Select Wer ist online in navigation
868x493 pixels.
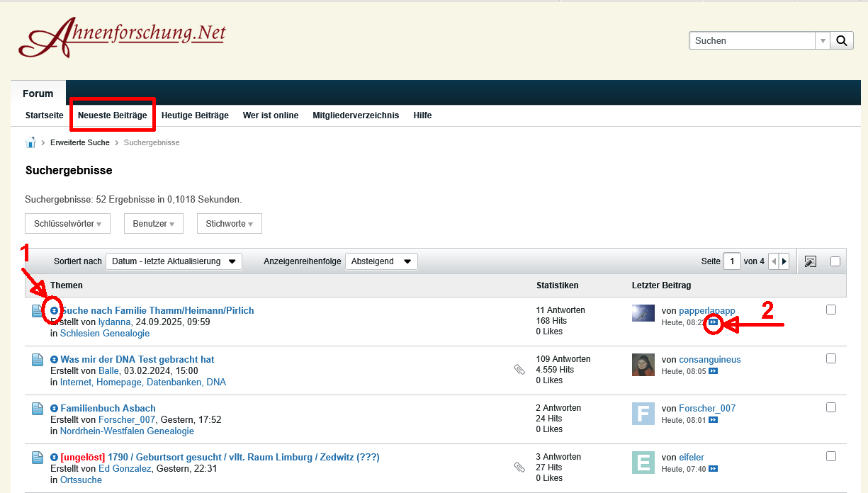[x=271, y=115]
